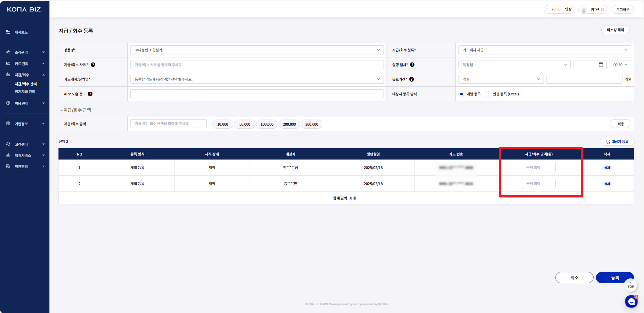Click the 로그아웃 button
644x313 pixels.
[623, 10]
